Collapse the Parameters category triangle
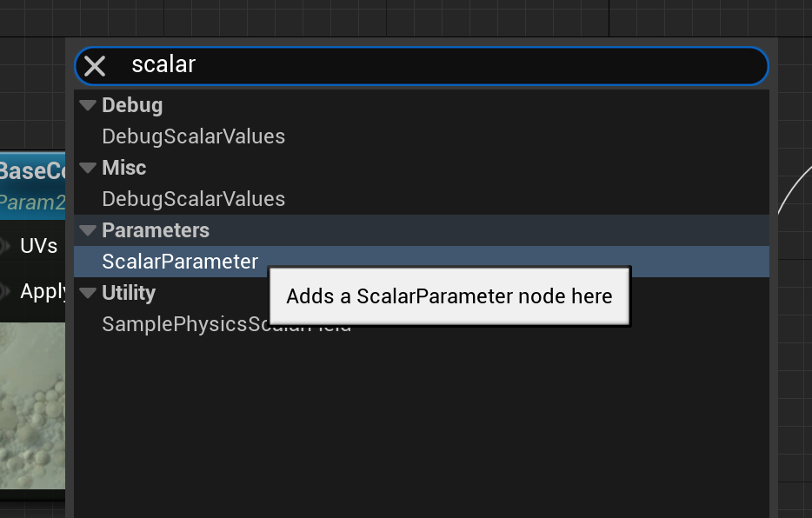The width and height of the screenshot is (812, 518). point(87,230)
